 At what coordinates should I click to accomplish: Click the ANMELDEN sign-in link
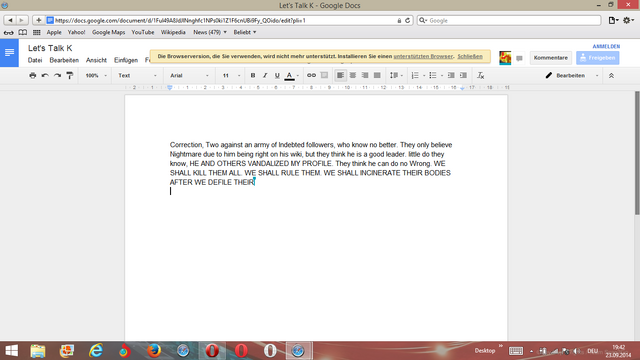606,47
